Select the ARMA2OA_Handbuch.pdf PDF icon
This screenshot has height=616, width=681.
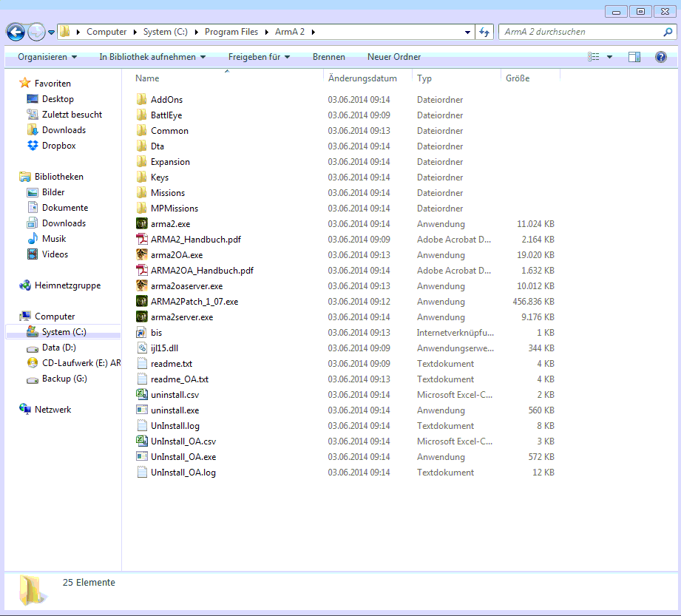pos(141,270)
